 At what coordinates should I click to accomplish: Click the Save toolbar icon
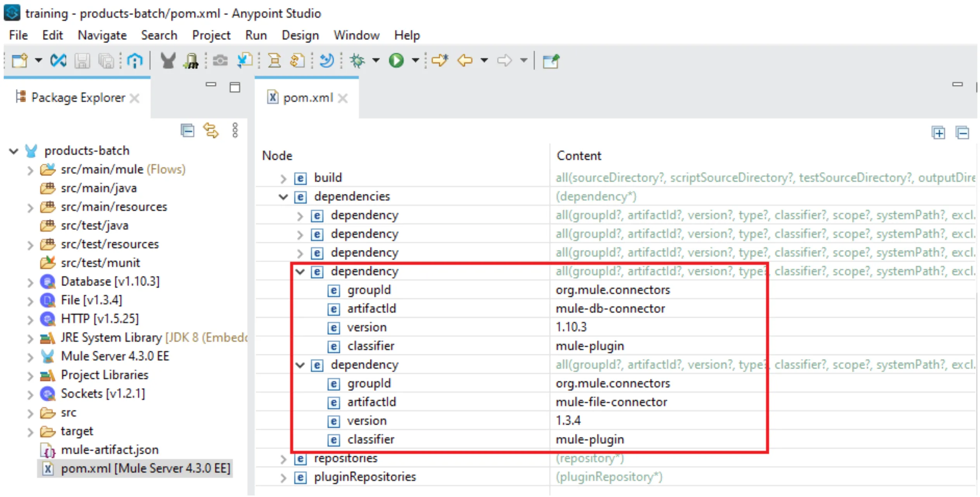(x=82, y=61)
